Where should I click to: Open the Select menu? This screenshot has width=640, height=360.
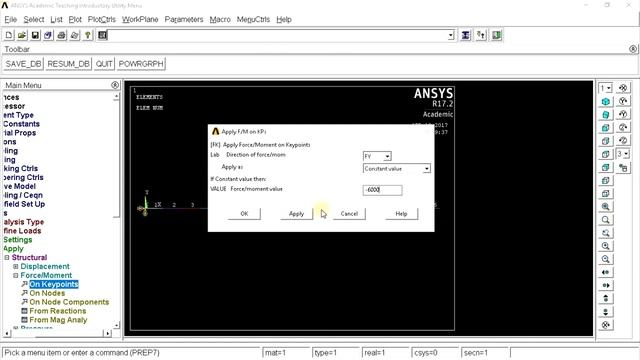33,19
